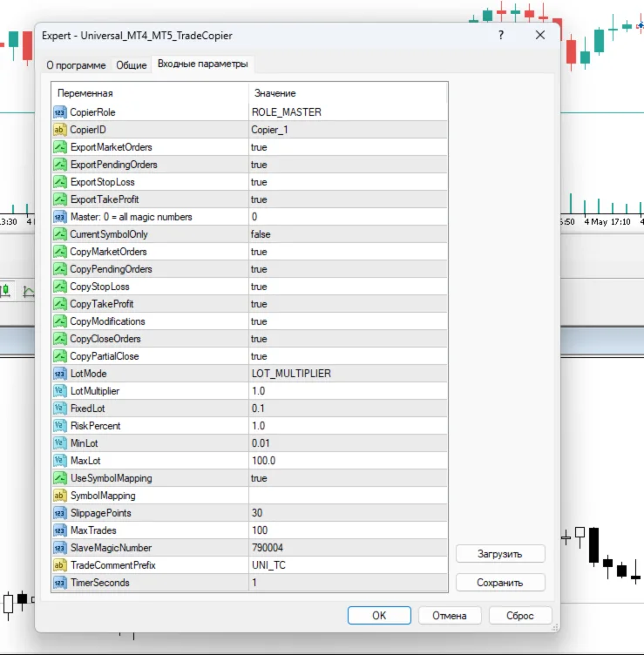Click the FixedLot double type icon
Image resolution: width=644 pixels, height=655 pixels.
(x=60, y=409)
